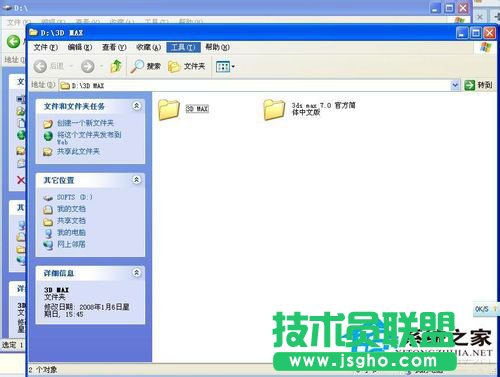The image size is (500, 377).
Task: Toggle the Folders (文件夹) pane
Action: coord(186,66)
